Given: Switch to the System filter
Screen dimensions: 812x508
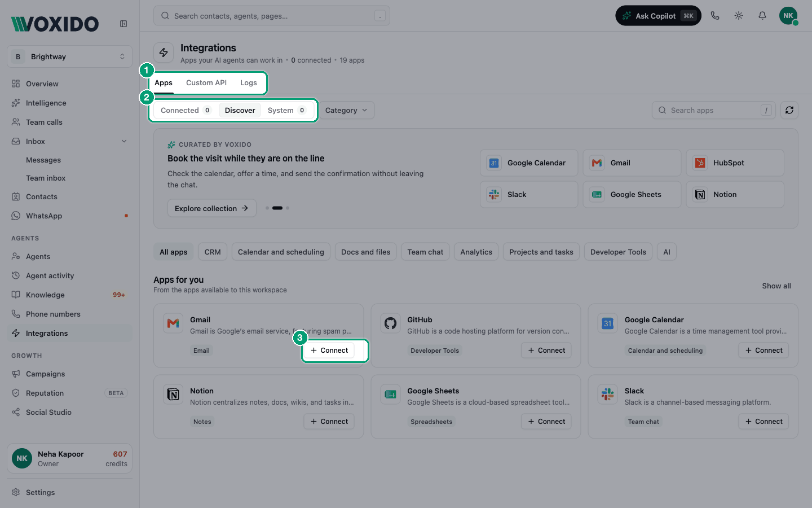Looking at the screenshot, I should tap(286, 110).
